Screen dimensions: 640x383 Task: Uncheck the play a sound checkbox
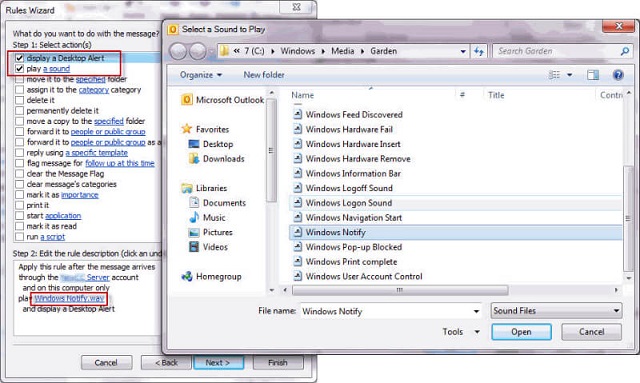[19, 69]
